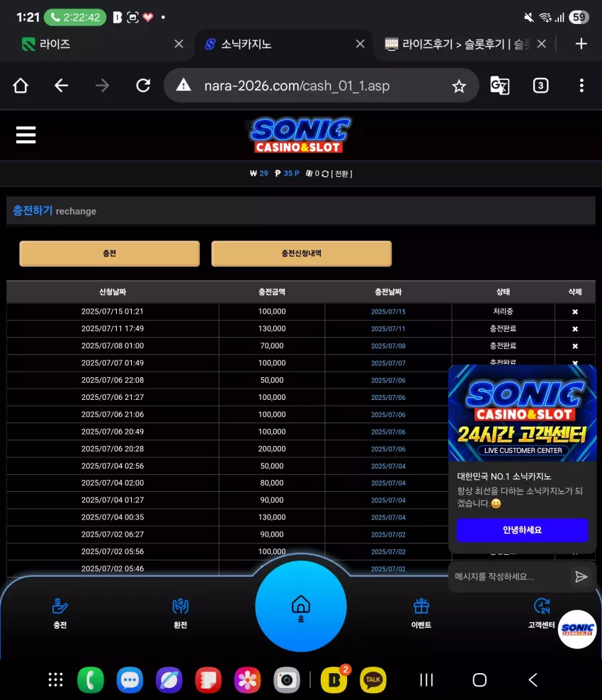Open the phone app in dock
This screenshot has height=700, width=602.
(x=91, y=680)
